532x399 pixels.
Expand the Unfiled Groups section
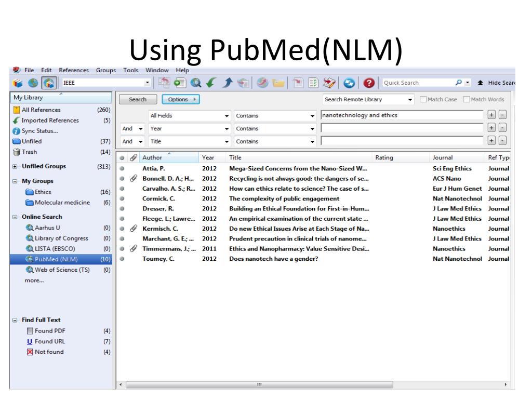[15, 167]
